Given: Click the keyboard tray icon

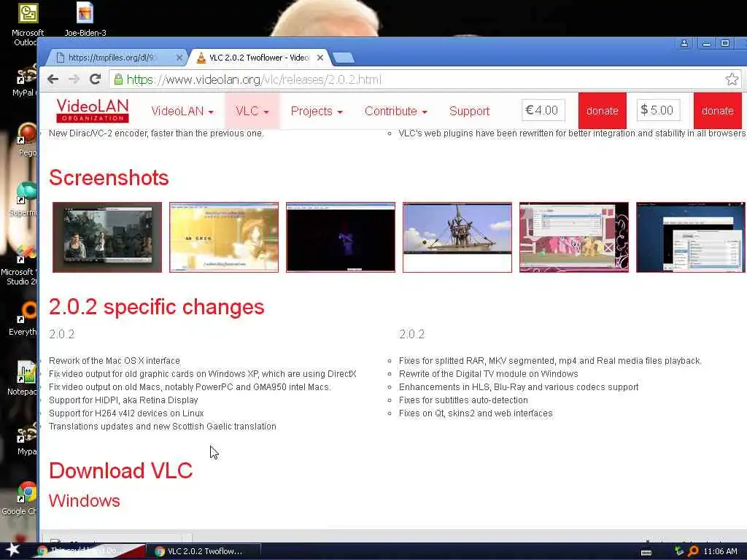Looking at the screenshot, I should pos(646,552).
